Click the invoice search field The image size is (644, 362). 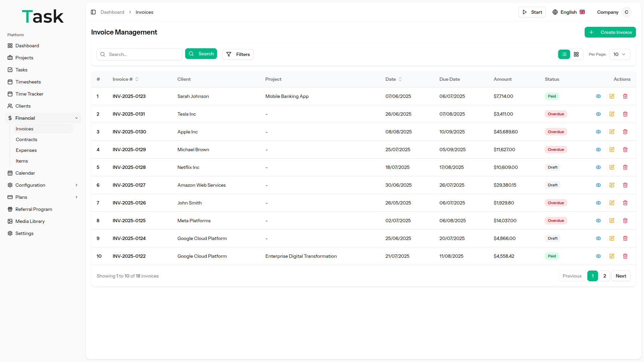(144, 54)
